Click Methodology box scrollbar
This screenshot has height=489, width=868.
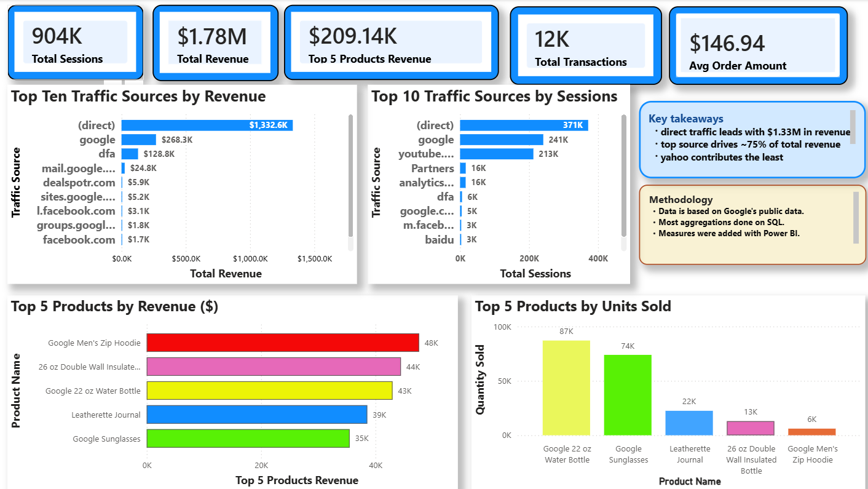[x=856, y=218]
